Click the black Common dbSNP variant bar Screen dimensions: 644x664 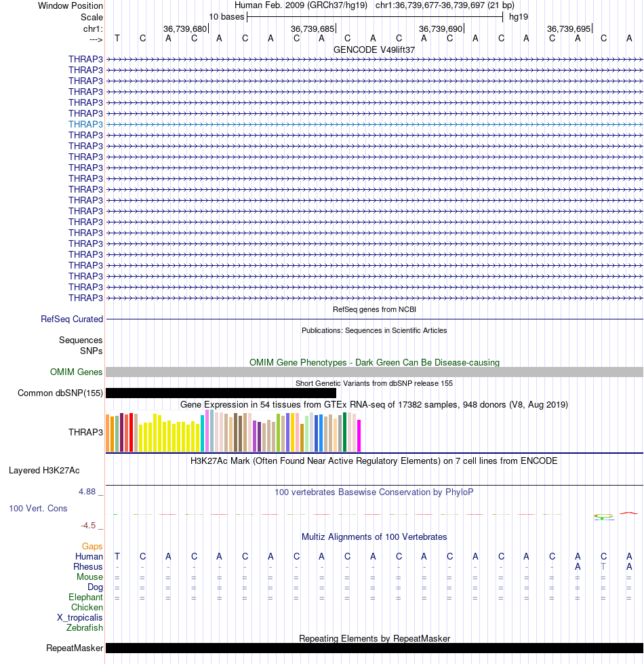pyautogui.click(x=221, y=393)
